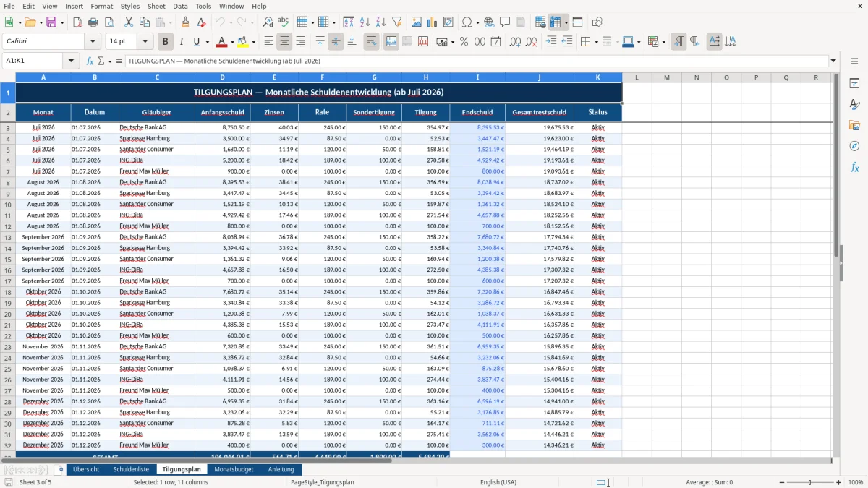Open sidebar Gallery icon

854,125
